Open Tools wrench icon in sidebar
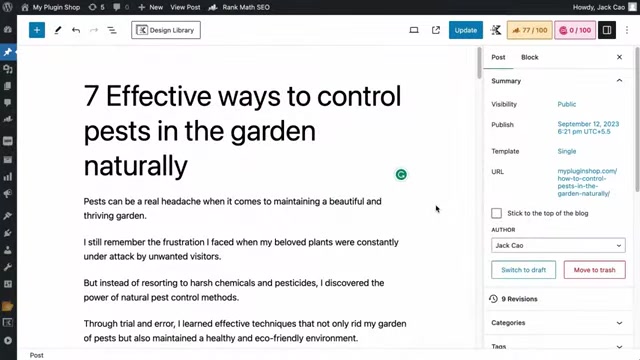This screenshot has width=640, height=360. 8,267
